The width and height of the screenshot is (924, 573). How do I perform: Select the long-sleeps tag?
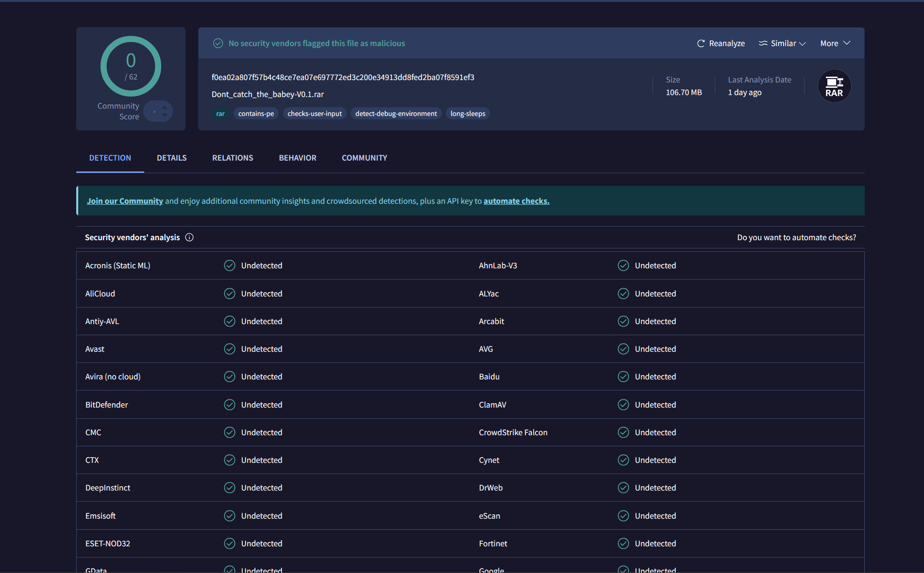468,114
